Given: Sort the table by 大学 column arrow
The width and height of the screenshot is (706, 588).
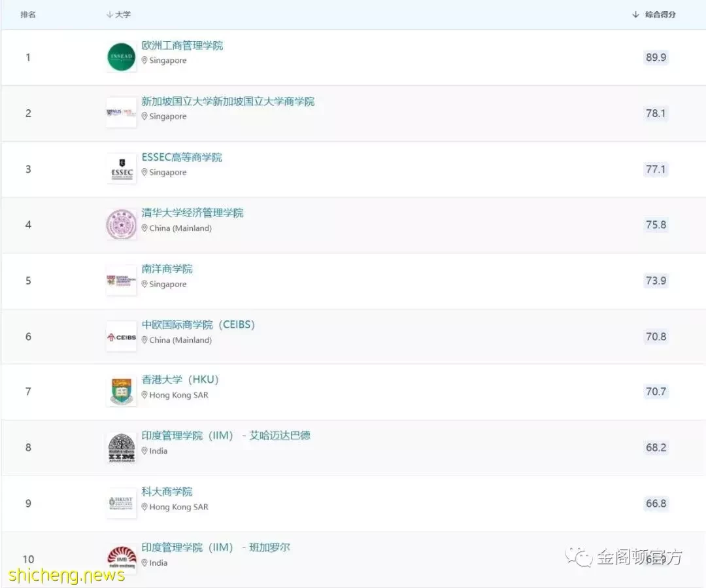Looking at the screenshot, I should 109,14.
